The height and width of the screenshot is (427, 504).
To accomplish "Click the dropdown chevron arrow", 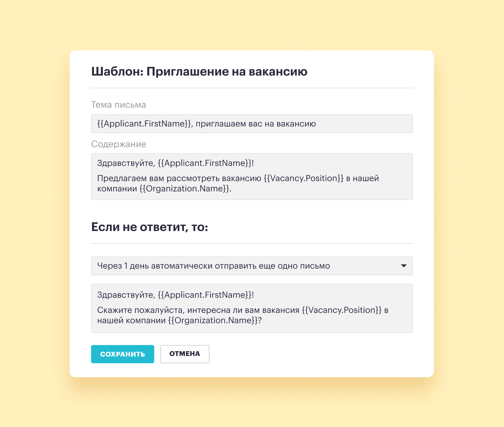I will pyautogui.click(x=404, y=266).
